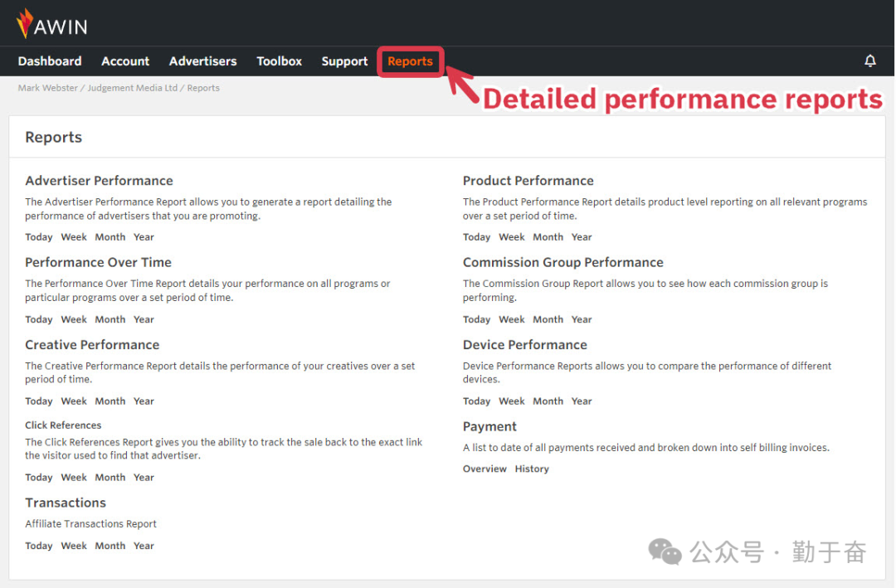Screen dimensions: 896x588
Task: Click the Support menu item
Action: click(x=344, y=61)
